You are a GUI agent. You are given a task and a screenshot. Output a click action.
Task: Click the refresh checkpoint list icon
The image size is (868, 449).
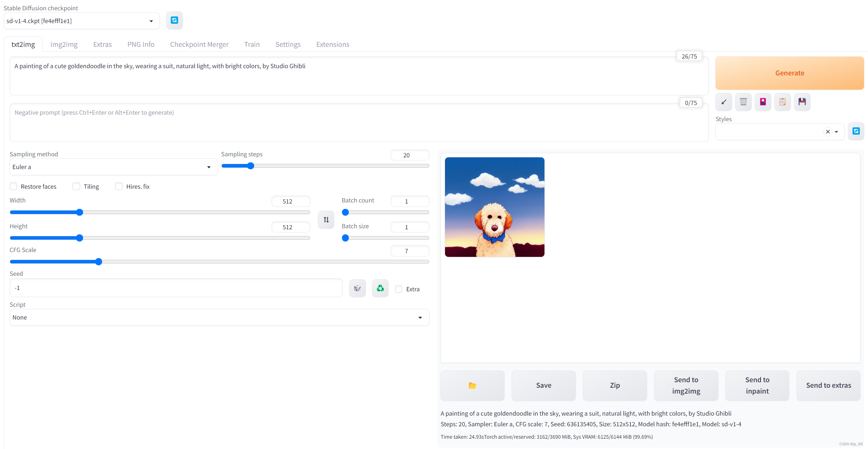(x=174, y=20)
